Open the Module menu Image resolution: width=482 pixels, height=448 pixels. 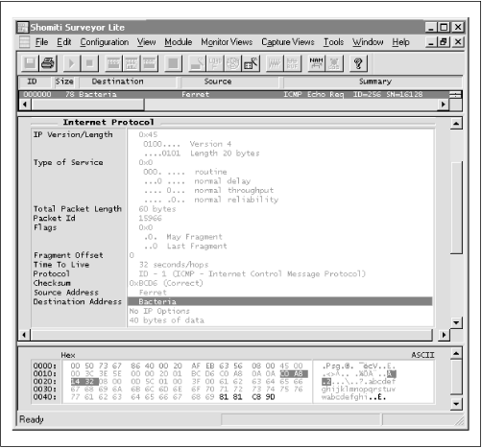point(179,42)
